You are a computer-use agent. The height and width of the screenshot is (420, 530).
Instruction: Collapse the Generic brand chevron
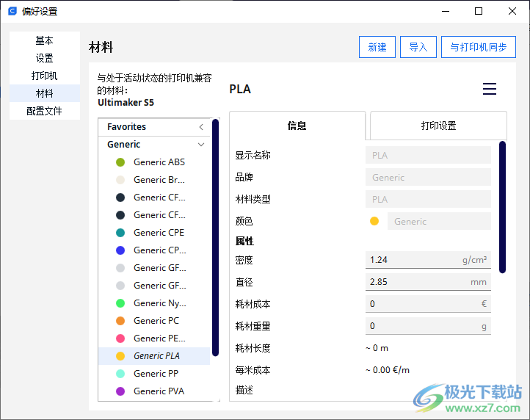tap(201, 145)
